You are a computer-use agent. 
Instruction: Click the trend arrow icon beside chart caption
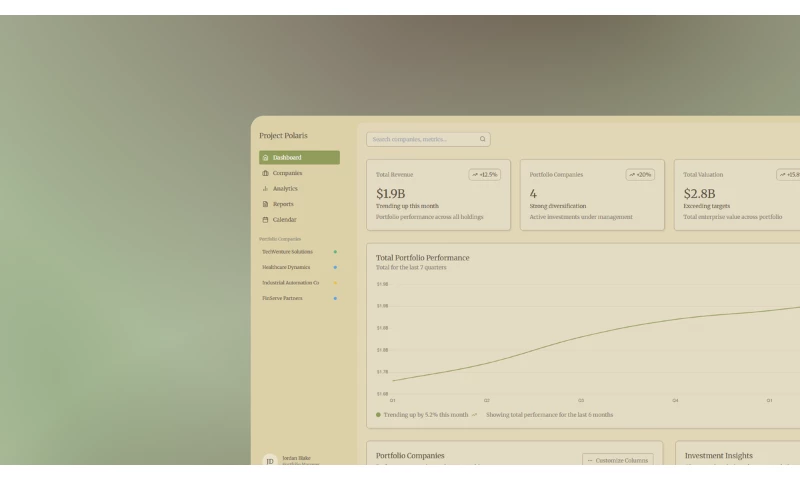pos(474,414)
